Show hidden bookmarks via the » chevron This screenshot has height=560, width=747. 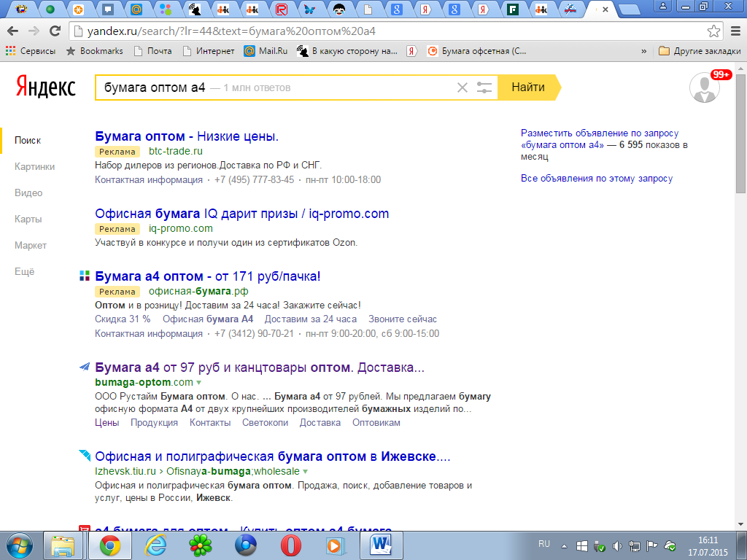(x=644, y=51)
